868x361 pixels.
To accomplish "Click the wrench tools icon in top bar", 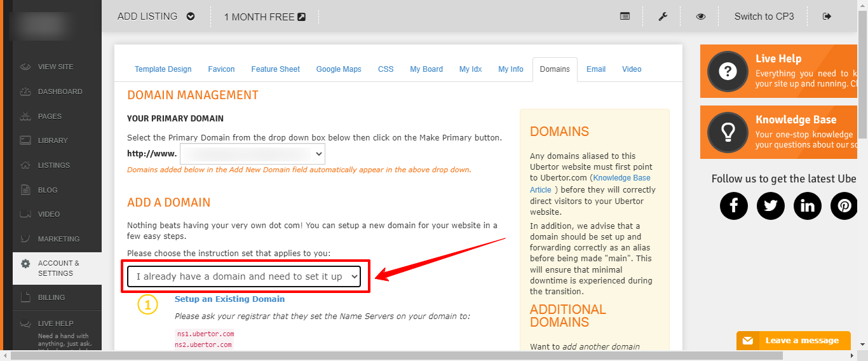I will tap(663, 17).
